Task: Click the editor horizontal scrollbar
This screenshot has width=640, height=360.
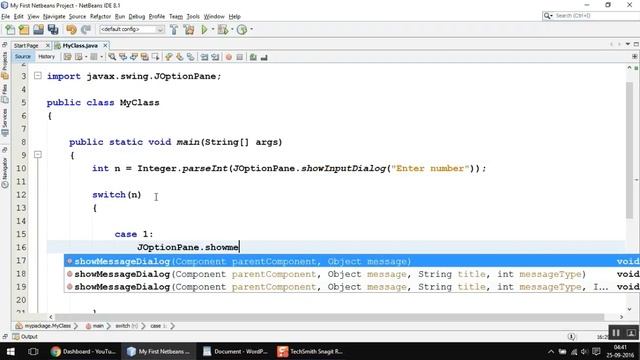Action: point(329,317)
